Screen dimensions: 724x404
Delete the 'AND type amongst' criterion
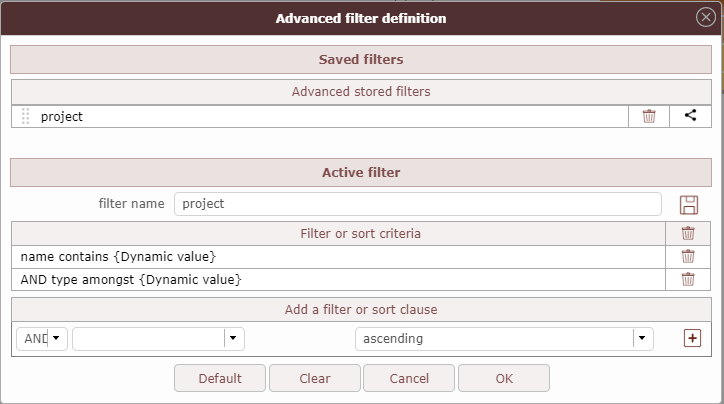pyautogui.click(x=688, y=280)
